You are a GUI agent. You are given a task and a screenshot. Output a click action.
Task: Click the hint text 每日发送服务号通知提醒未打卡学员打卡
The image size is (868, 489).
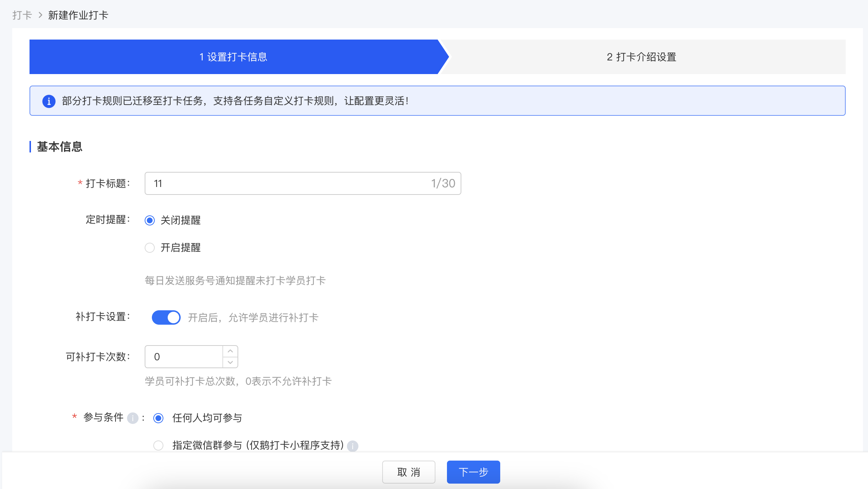235,281
